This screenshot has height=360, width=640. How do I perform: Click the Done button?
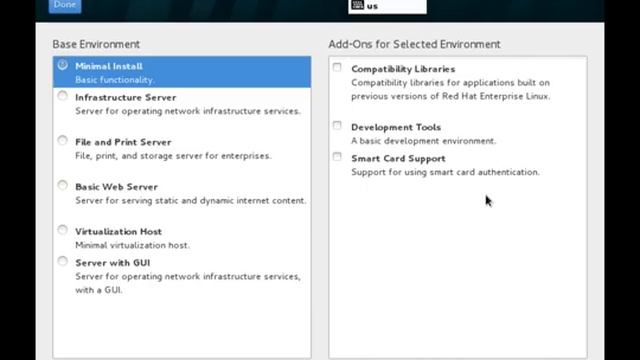point(65,6)
